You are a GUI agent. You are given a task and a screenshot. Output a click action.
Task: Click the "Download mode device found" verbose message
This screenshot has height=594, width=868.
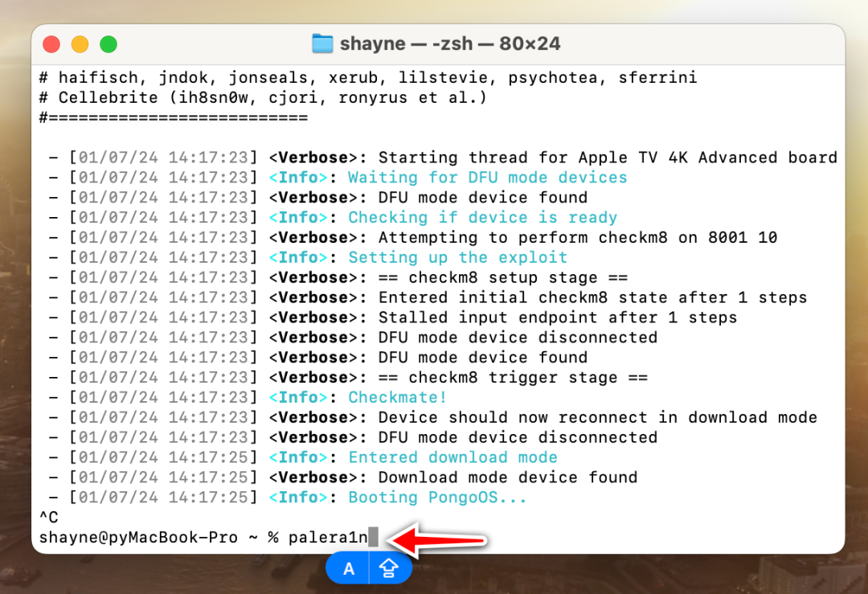(x=508, y=477)
